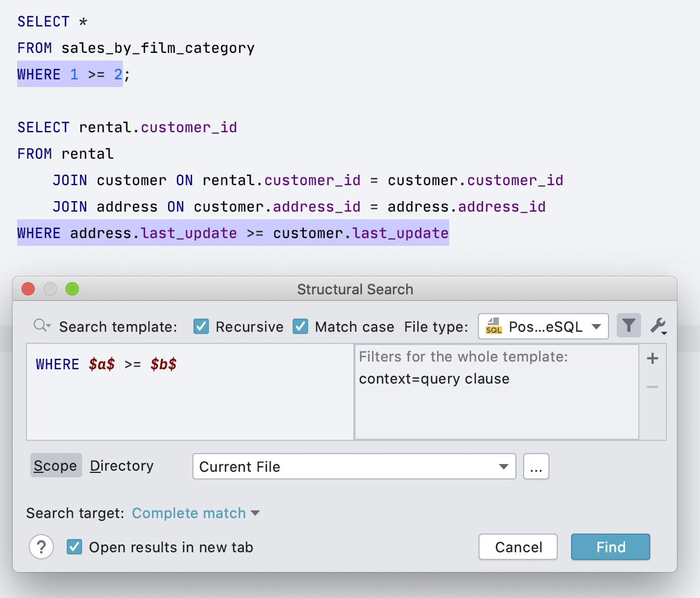Screen dimensions: 700x598
Task: Switch to the Directory tab
Action: click(122, 466)
